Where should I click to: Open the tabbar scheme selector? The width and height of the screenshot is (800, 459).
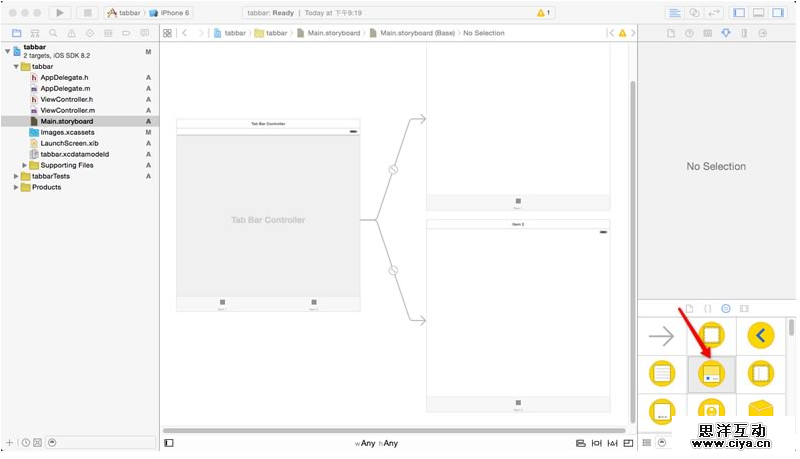[x=124, y=13]
